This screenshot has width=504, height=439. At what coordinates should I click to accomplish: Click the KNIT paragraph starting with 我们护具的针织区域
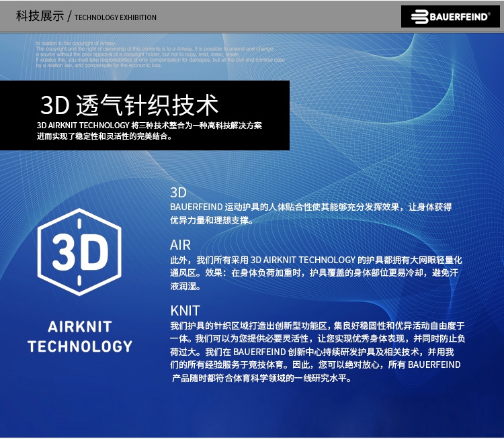pyautogui.click(x=317, y=326)
